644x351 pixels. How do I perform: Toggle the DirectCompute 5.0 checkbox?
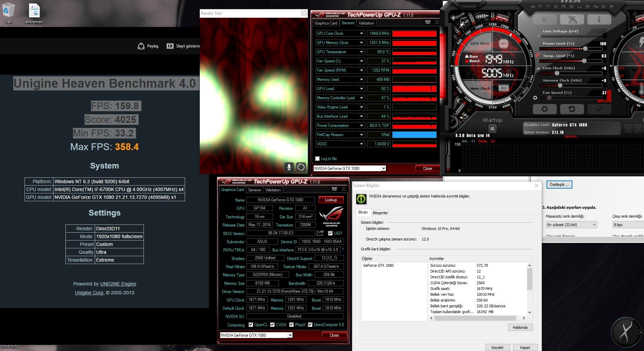(x=310, y=325)
